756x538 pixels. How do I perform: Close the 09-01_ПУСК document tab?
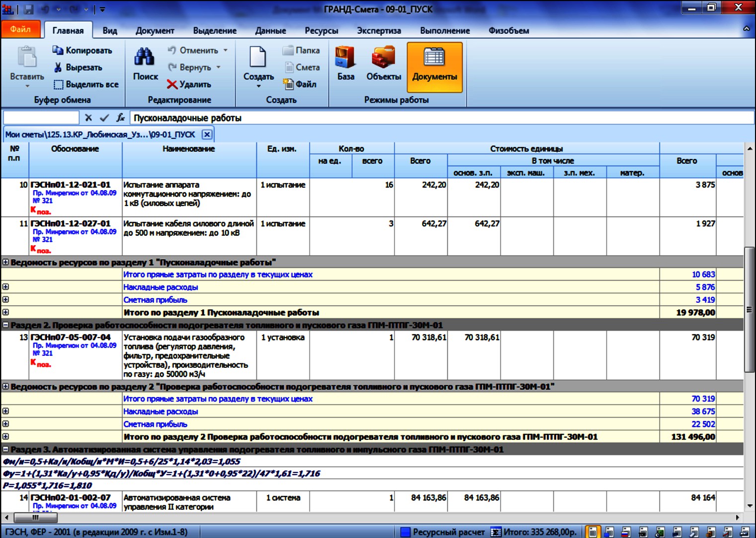[x=207, y=134]
